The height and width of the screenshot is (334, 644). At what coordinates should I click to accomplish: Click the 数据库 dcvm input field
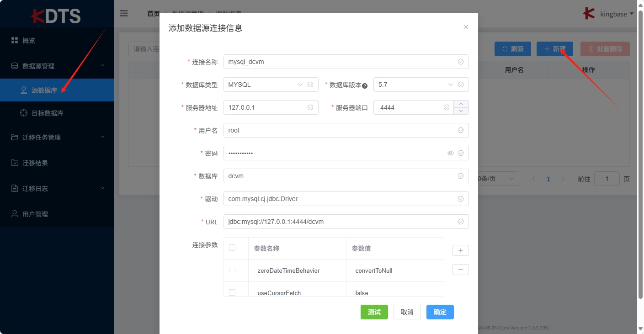coord(346,176)
